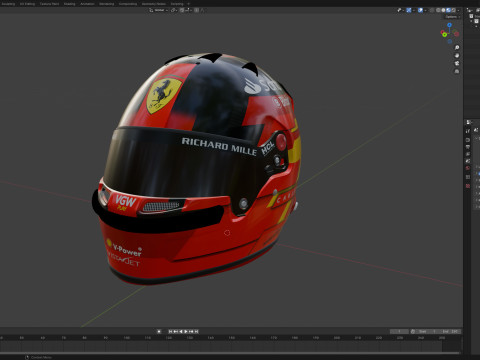Open the snapping options dropdown
This screenshot has width=480, height=360.
click(188, 10)
